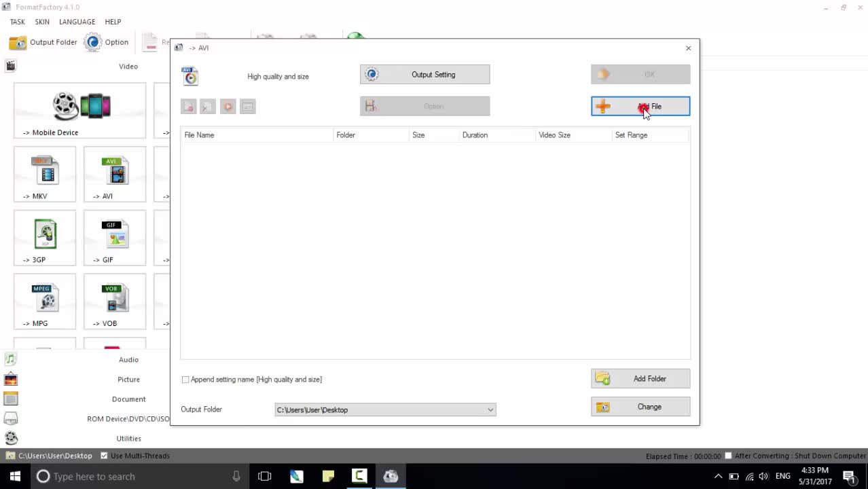868x489 pixels.
Task: Click the volume icon in system tray
Action: point(764,476)
